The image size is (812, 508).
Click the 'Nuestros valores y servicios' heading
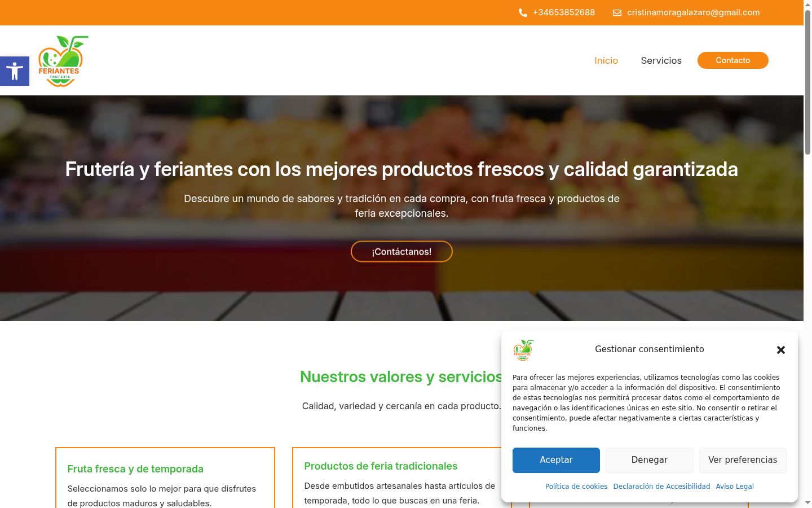[401, 377]
